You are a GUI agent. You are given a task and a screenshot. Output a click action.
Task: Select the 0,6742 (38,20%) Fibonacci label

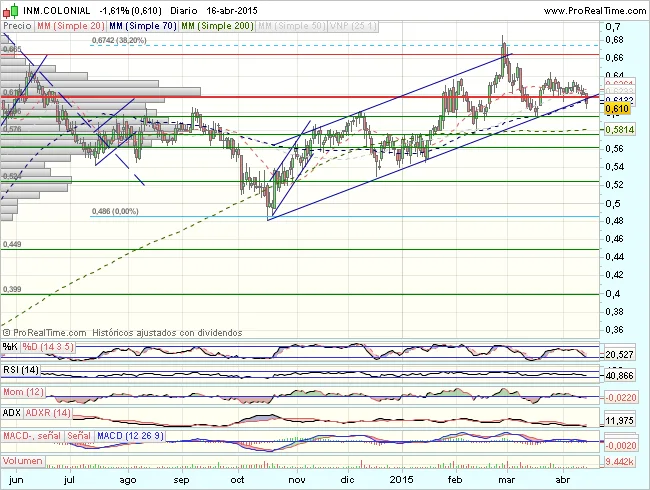click(x=123, y=40)
